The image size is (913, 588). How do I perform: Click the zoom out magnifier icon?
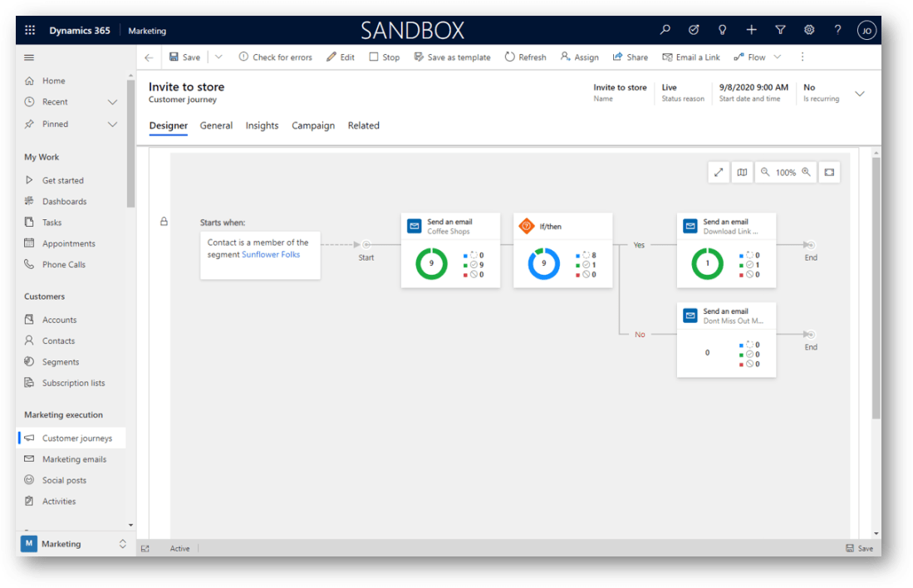765,173
